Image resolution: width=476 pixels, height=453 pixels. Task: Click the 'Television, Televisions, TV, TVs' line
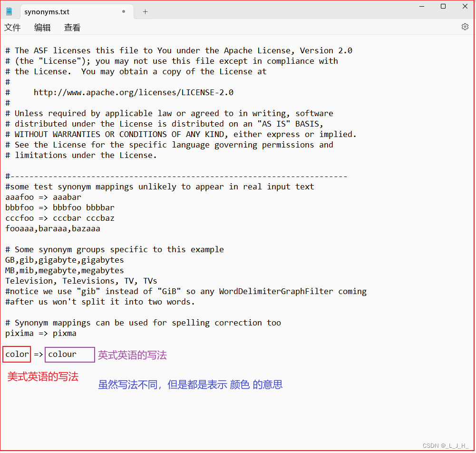point(81,281)
